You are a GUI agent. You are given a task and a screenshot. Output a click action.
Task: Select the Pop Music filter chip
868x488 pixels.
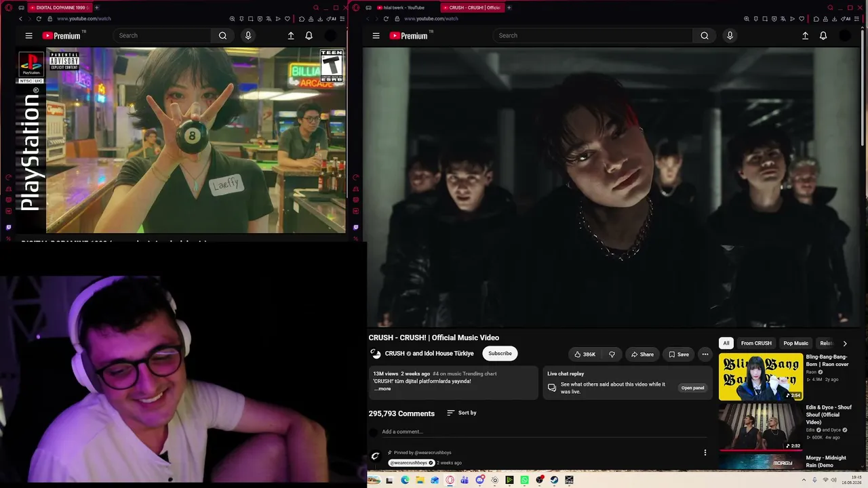tap(796, 344)
